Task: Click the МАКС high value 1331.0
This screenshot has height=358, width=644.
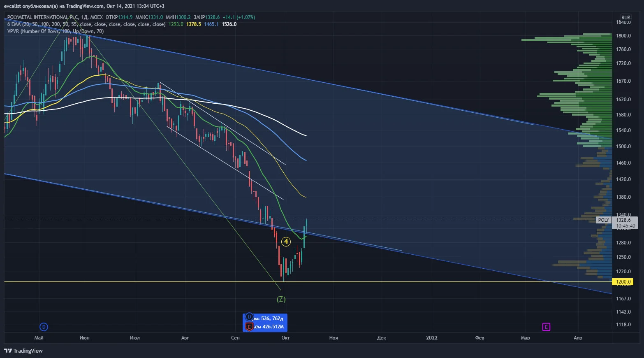Action: [155, 17]
